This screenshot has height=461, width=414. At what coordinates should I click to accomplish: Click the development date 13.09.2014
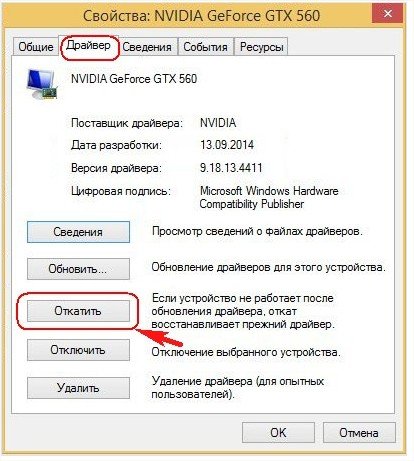click(227, 145)
